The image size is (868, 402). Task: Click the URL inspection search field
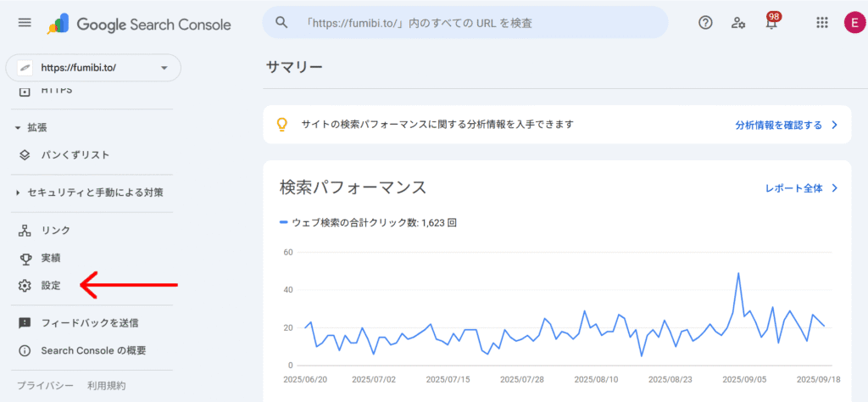click(465, 23)
